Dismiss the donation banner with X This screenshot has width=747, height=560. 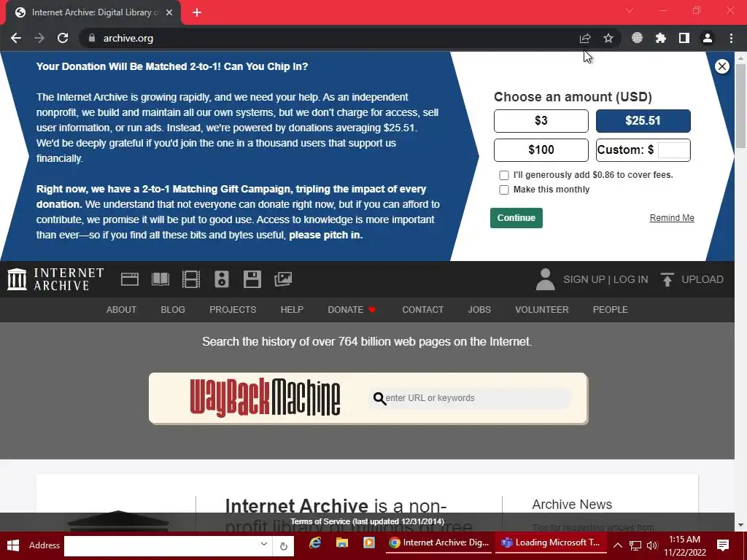(x=722, y=66)
